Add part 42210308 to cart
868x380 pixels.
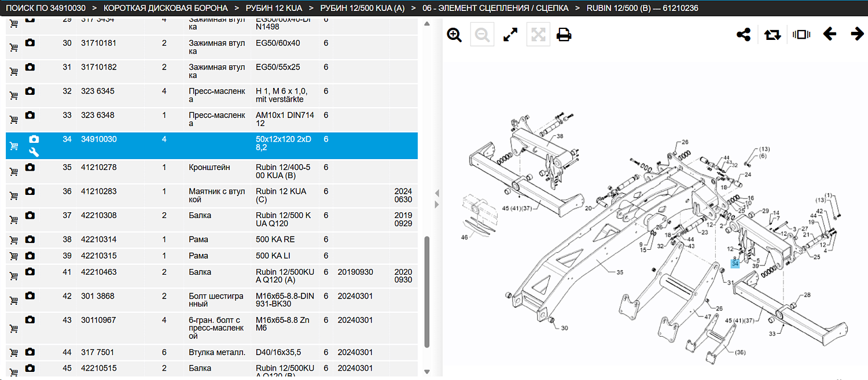(x=14, y=220)
